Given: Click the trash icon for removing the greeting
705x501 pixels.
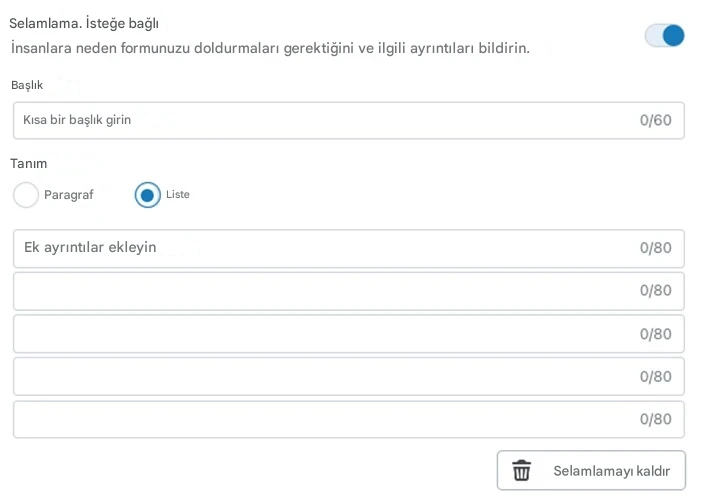Looking at the screenshot, I should click(521, 471).
